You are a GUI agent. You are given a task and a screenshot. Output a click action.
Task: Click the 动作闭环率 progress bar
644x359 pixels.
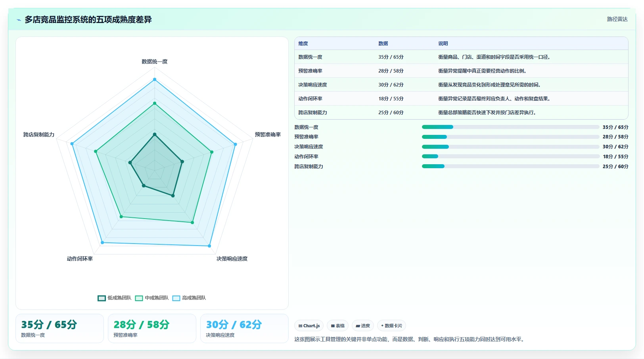[x=510, y=156]
